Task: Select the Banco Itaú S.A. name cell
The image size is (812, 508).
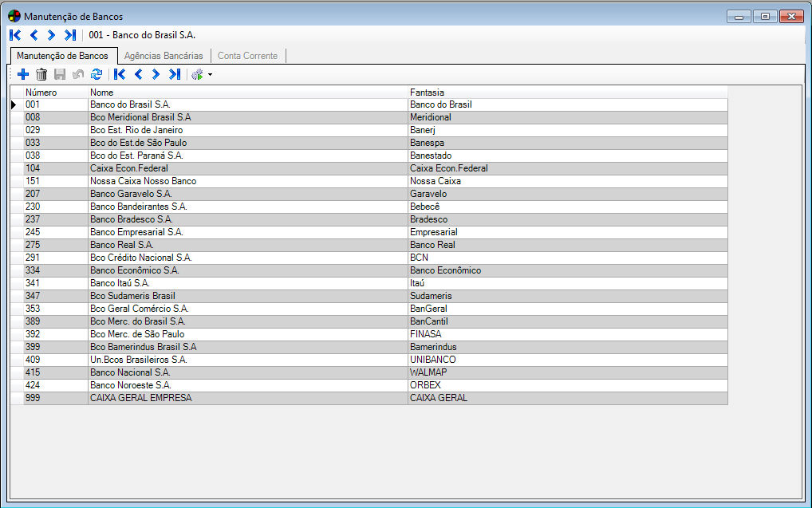Action: pos(120,283)
